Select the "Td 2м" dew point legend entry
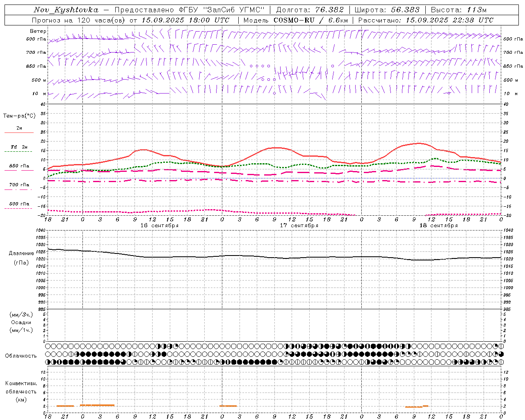525x420 pixels. [x=19, y=147]
